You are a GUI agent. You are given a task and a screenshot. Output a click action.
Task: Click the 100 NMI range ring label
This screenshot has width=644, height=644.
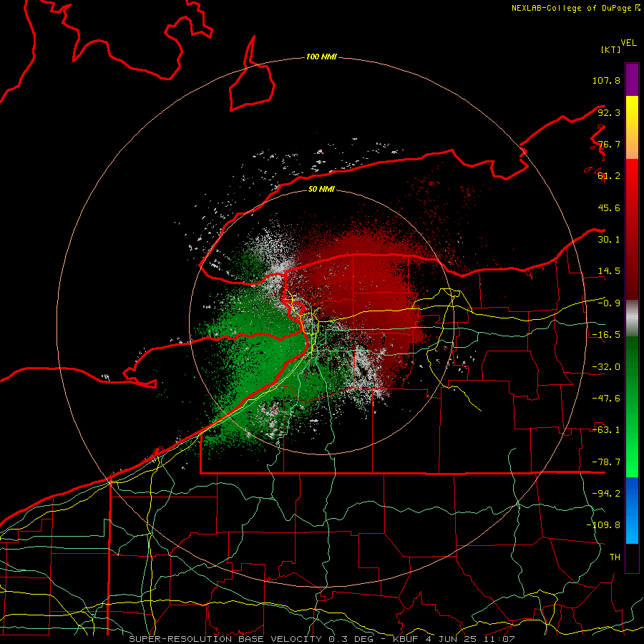click(321, 57)
